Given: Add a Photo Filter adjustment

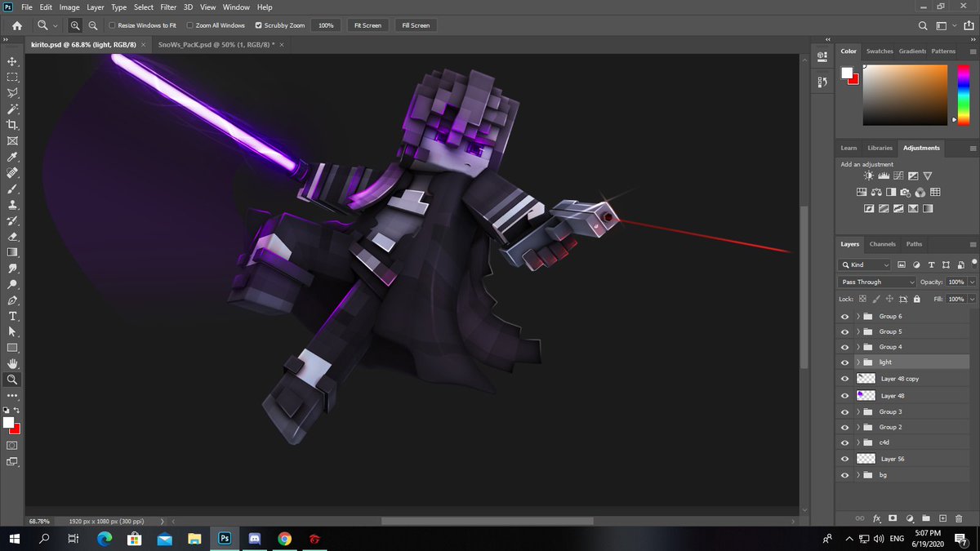Looking at the screenshot, I should pos(906,193).
